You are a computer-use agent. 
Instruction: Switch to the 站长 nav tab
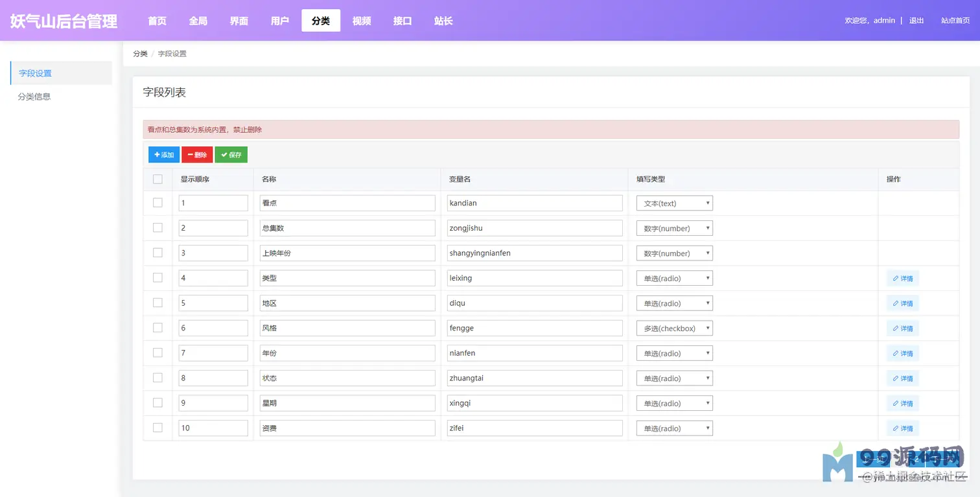(443, 21)
